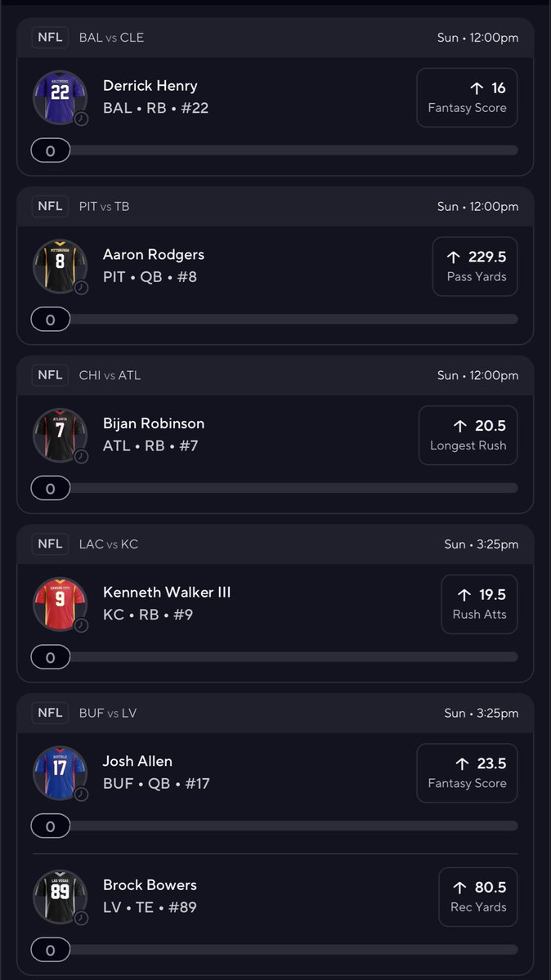Click Josh Allen's zero progress pill
The height and width of the screenshot is (980, 551).
[x=51, y=826]
